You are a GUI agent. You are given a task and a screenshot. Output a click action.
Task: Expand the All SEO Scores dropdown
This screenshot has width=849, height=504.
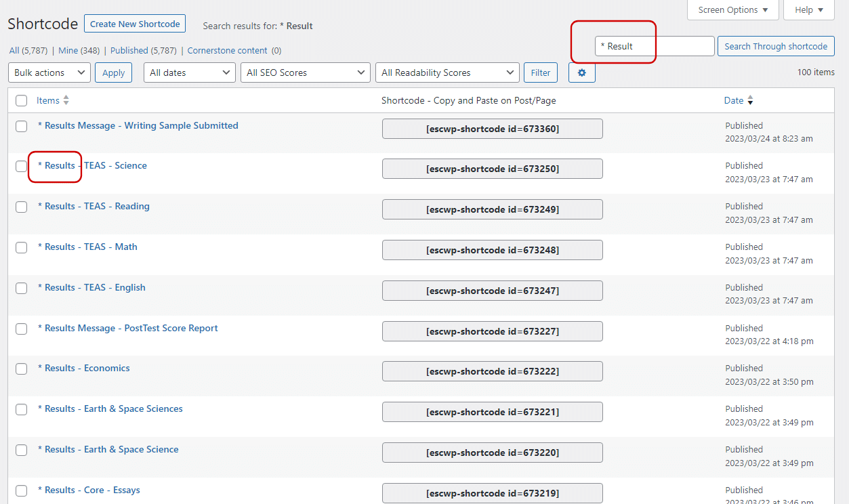point(306,72)
